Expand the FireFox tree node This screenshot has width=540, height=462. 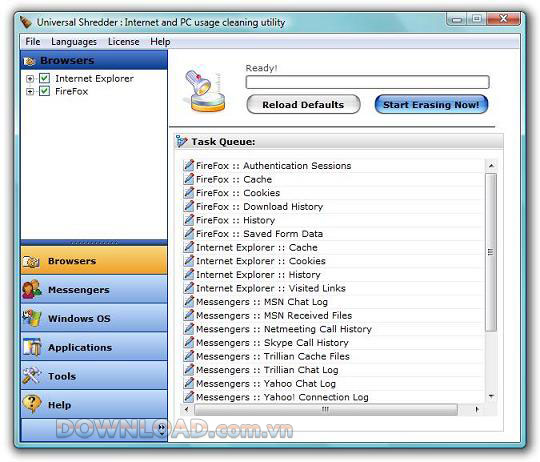(30, 92)
